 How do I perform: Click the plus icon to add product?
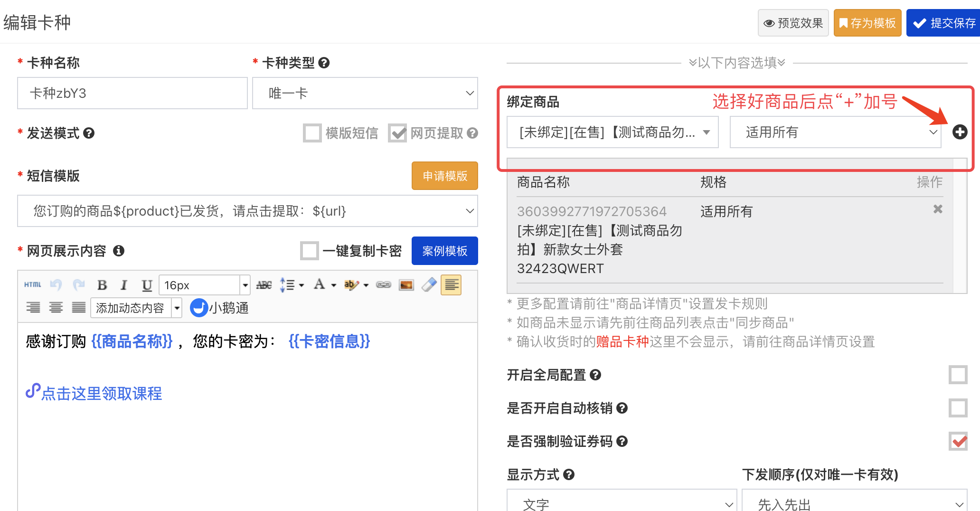tap(960, 132)
